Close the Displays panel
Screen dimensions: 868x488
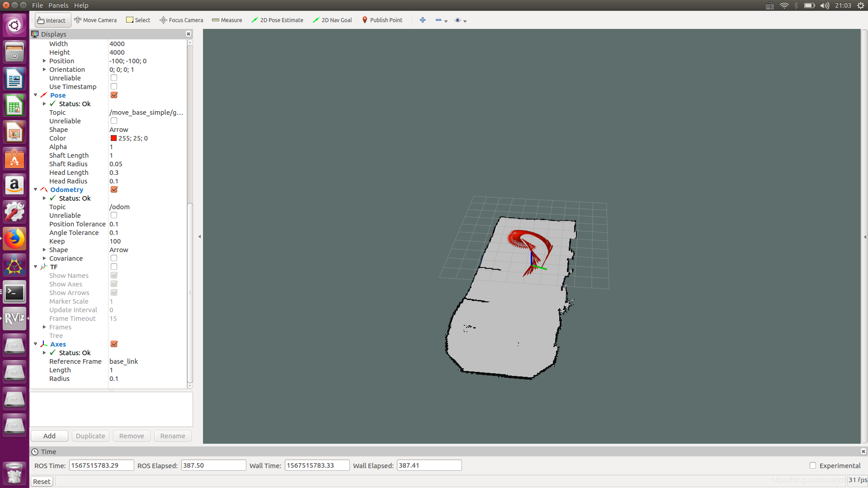[x=189, y=34]
